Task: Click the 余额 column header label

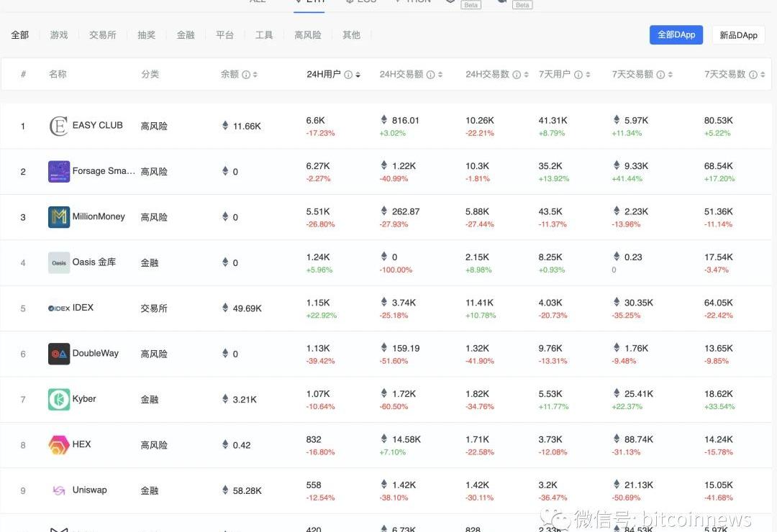Action: pos(230,74)
